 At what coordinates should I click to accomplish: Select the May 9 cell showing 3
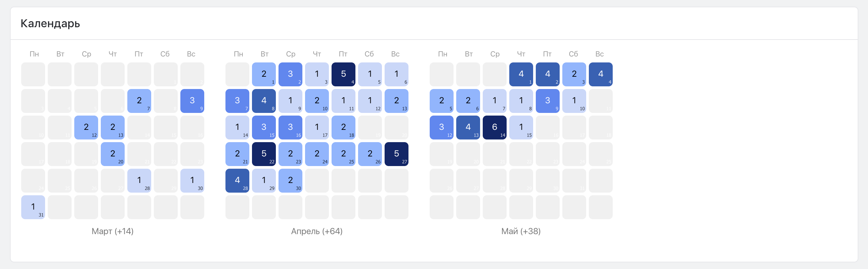click(x=547, y=101)
